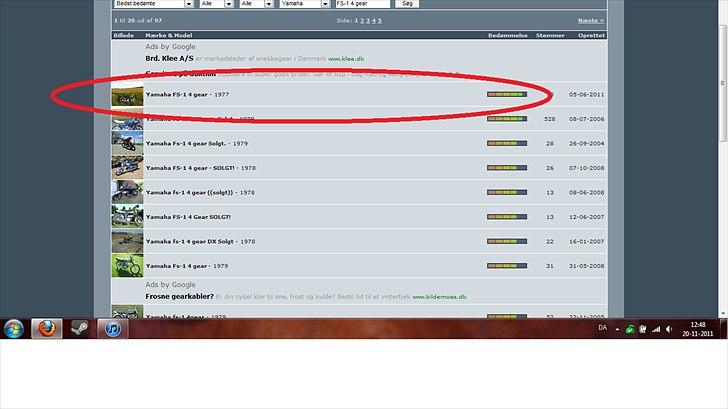728x409 pixels.
Task: Click thumbnail of 'FS-1 4 gear - SOLGT! 1978'
Action: (127, 168)
